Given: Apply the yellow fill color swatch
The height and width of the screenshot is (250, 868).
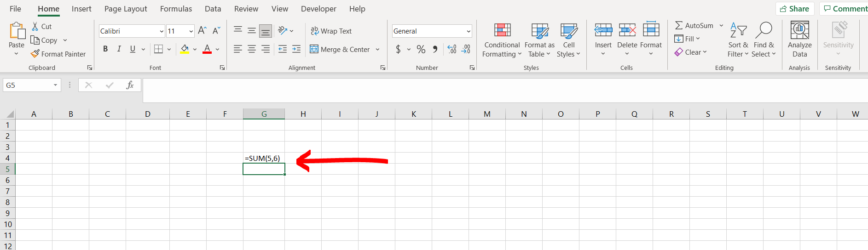Looking at the screenshot, I should pyautogui.click(x=185, y=49).
